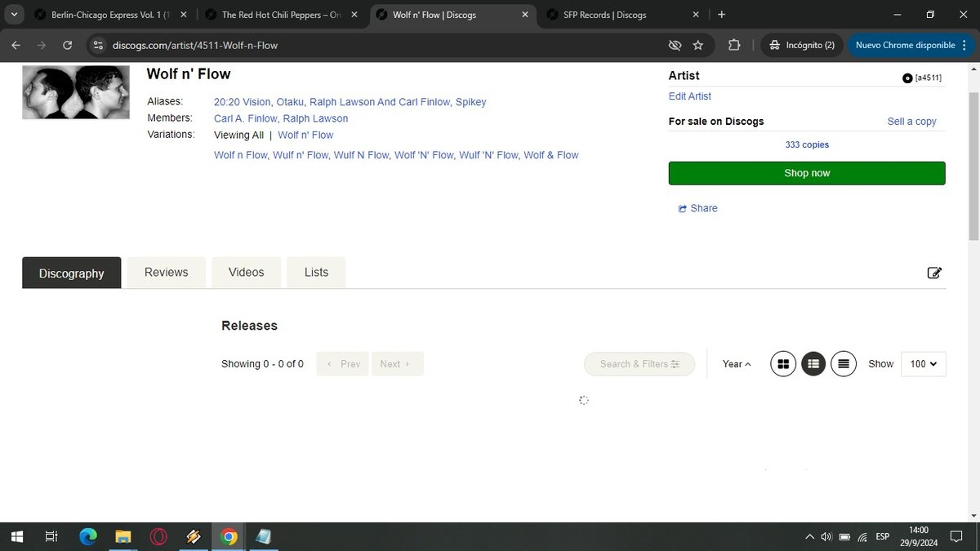Select the Wulf N Flow variation
The height and width of the screenshot is (551, 980).
pos(361,155)
